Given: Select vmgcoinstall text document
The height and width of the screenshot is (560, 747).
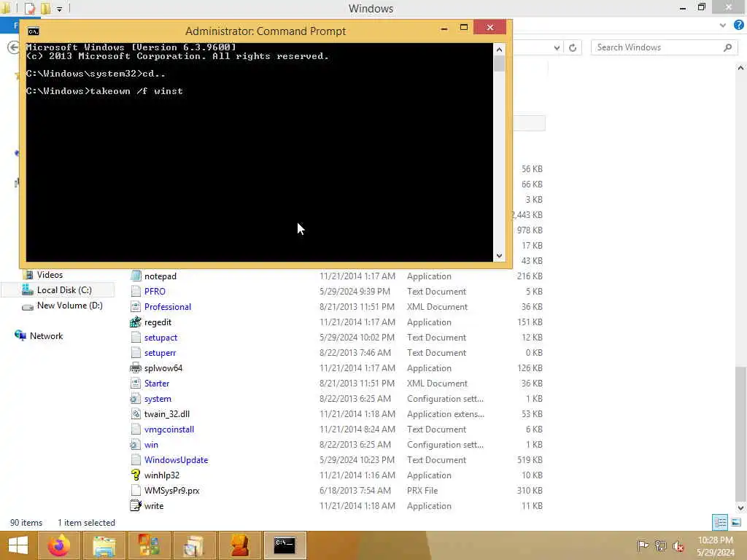Looking at the screenshot, I should 169,429.
